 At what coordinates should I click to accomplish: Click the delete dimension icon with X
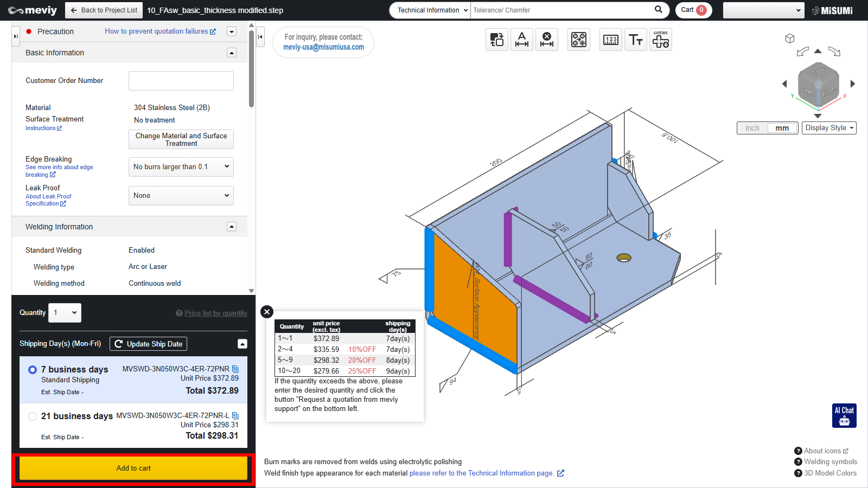pyautogui.click(x=547, y=40)
